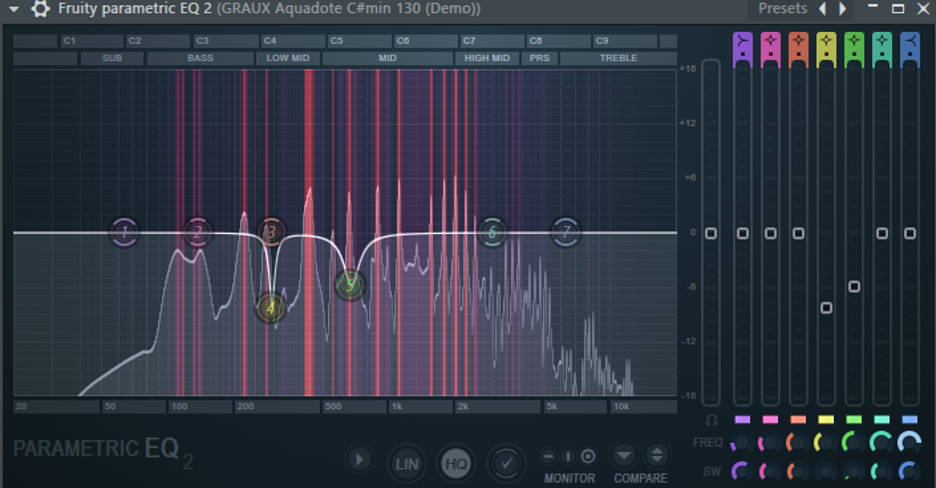Select band 2 node on EQ graph
936x488 pixels.
(198, 232)
